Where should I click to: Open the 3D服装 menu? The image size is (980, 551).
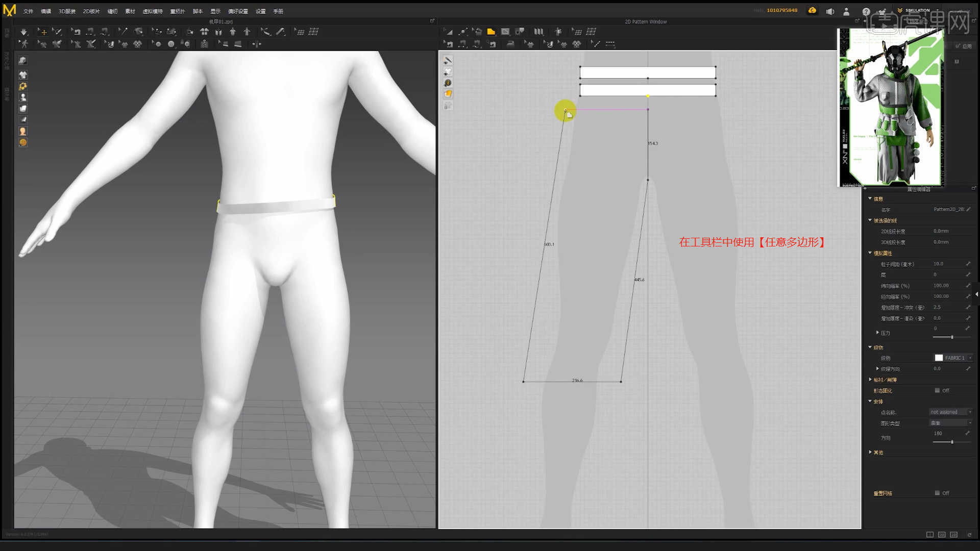click(66, 11)
